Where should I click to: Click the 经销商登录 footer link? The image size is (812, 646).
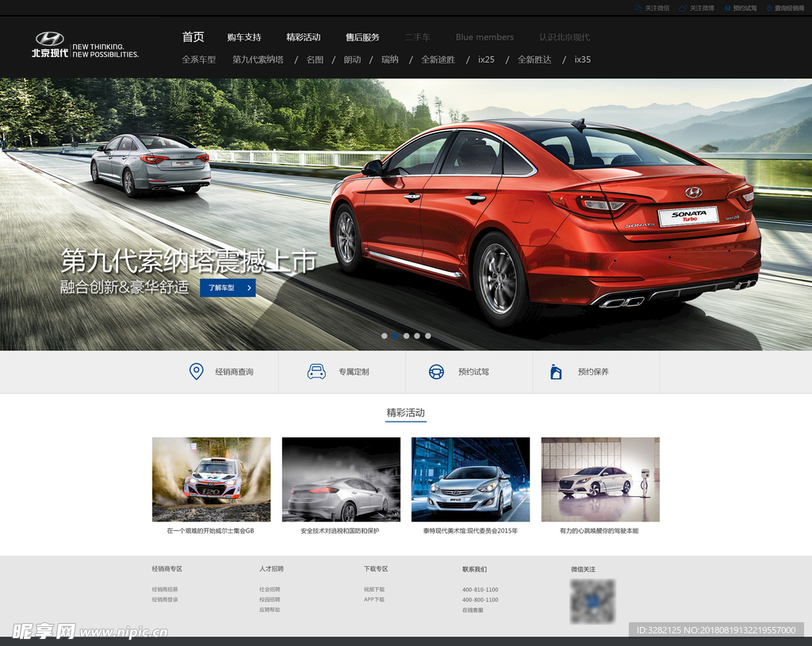(165, 599)
